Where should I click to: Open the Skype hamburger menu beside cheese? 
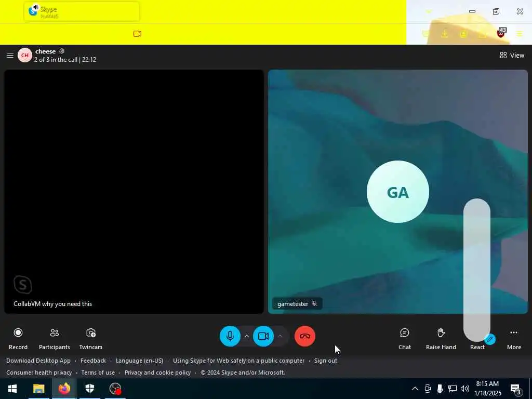[x=10, y=55]
